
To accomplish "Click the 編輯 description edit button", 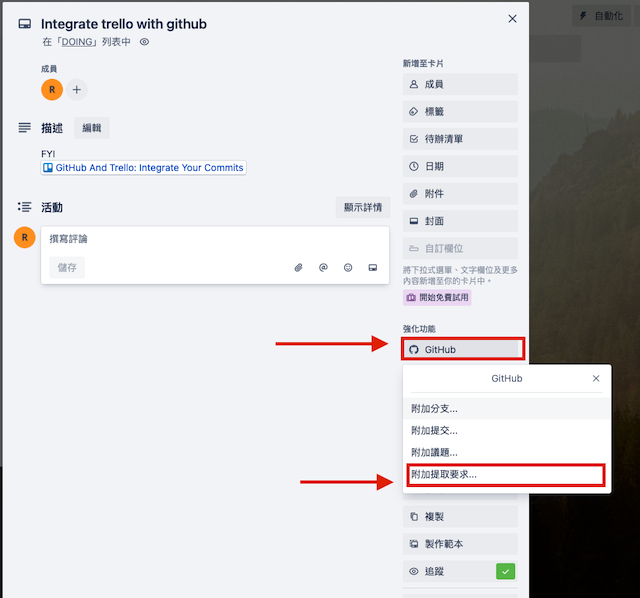I will point(92,128).
